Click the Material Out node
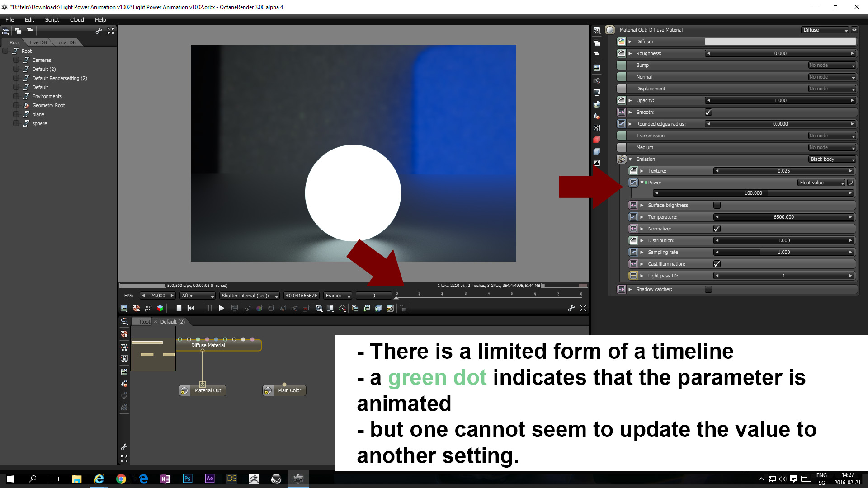This screenshot has height=488, width=868. click(208, 390)
